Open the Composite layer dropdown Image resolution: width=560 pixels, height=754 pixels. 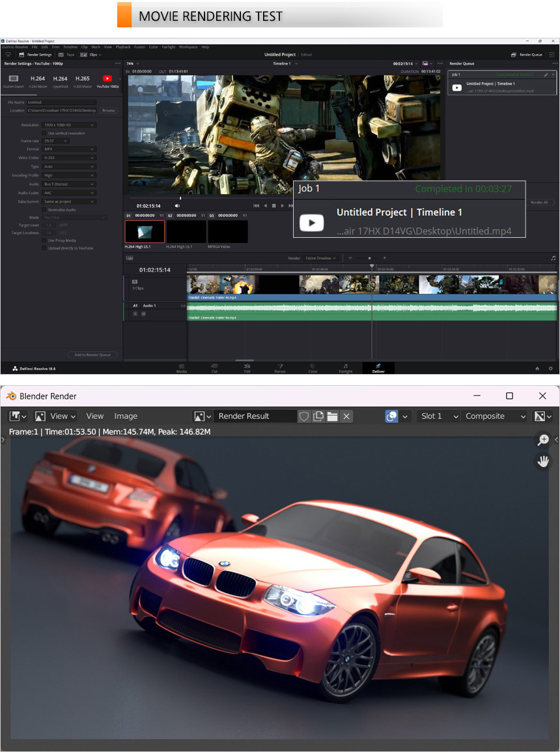(494, 416)
